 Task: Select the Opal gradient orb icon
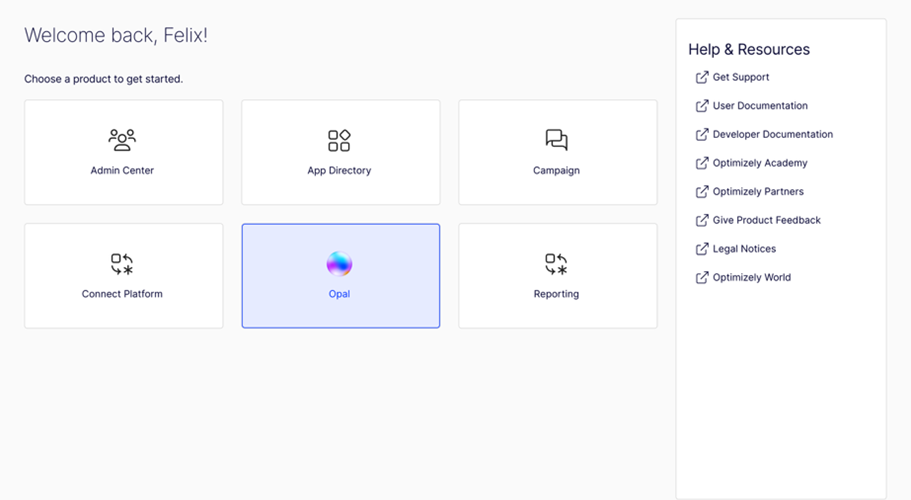pyautogui.click(x=339, y=264)
